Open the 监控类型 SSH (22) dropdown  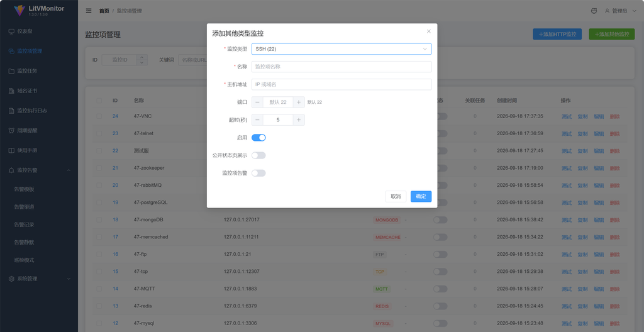(x=341, y=49)
